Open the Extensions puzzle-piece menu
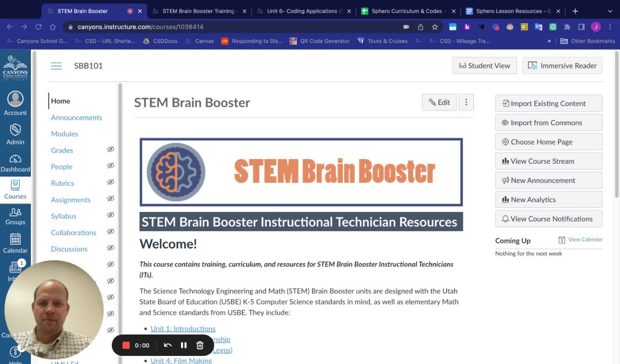This screenshot has width=620, height=364. pos(567,27)
